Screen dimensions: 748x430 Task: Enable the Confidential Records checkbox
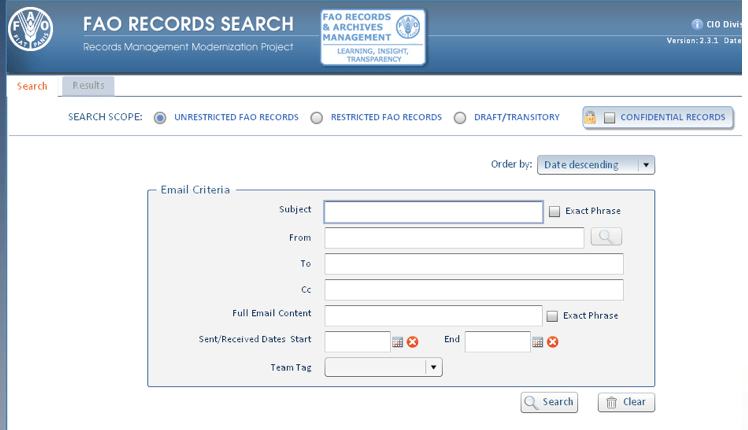pyautogui.click(x=610, y=118)
